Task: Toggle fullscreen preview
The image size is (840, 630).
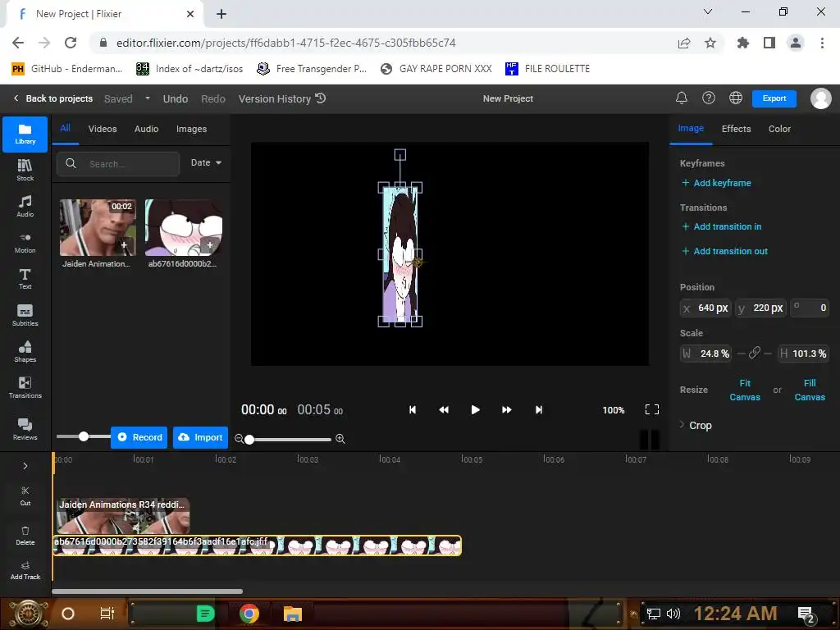Action: (x=652, y=410)
